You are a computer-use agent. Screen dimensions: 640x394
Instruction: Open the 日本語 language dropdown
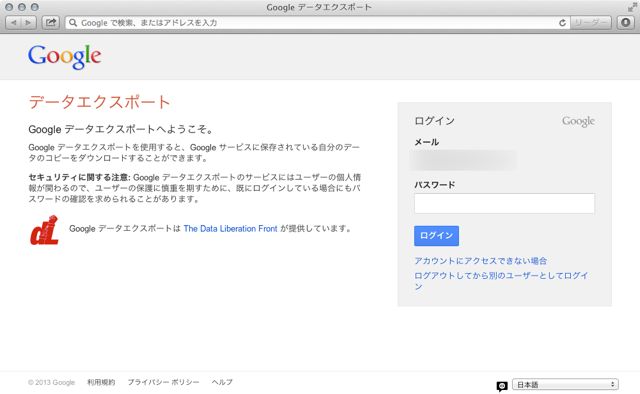tap(565, 384)
